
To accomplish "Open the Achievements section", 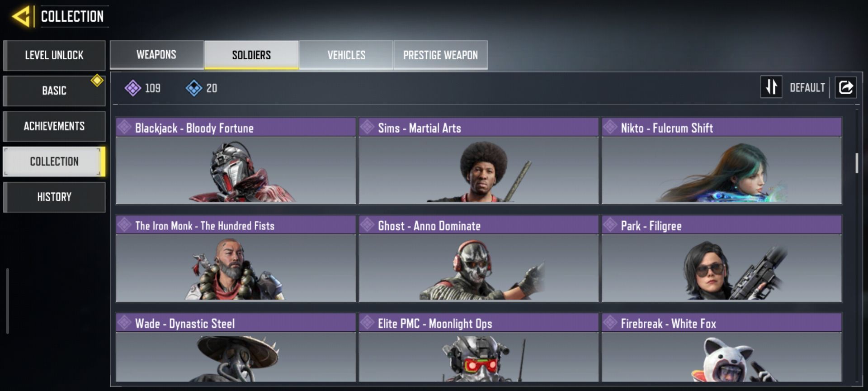I will (54, 126).
